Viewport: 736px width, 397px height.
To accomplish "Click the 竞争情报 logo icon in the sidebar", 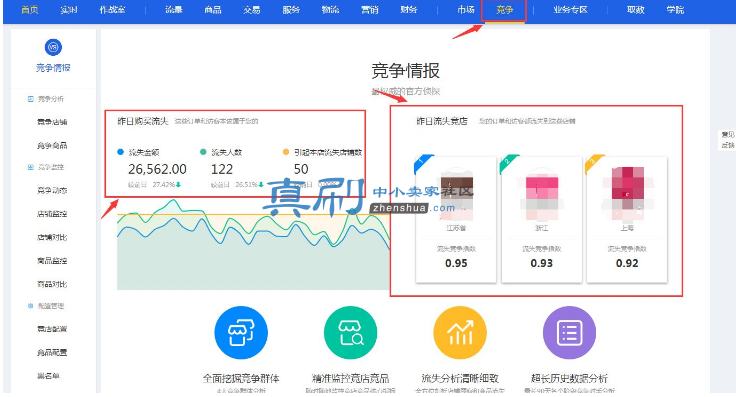I will click(53, 47).
